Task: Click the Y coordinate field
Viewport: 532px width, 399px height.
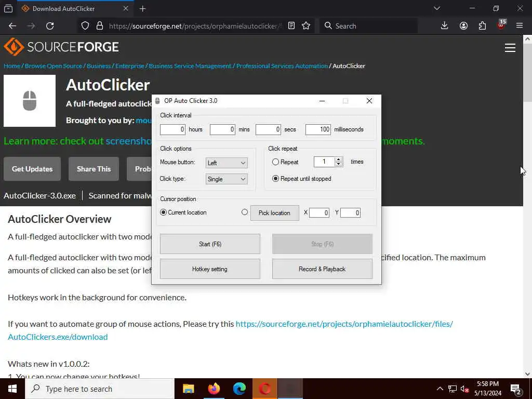Action: click(x=351, y=212)
